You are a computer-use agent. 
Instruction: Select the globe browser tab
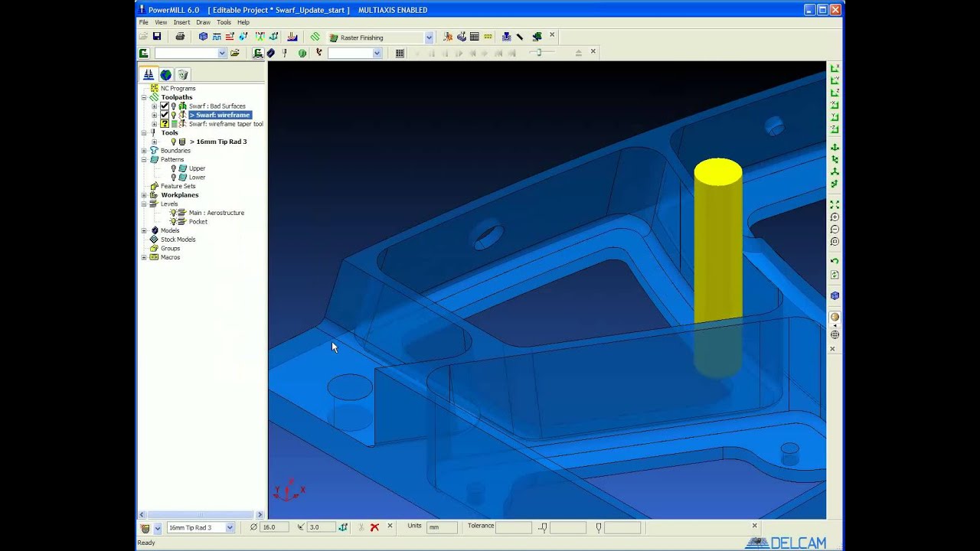tap(165, 74)
